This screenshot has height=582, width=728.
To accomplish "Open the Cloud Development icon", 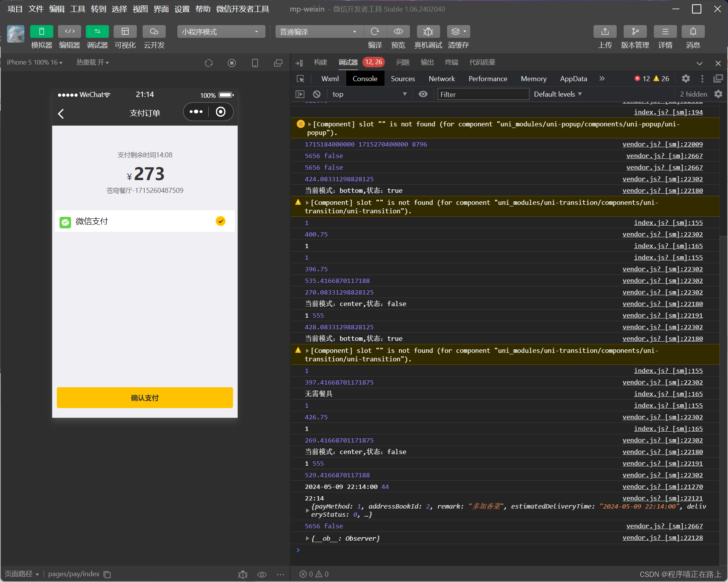I will pos(154,31).
